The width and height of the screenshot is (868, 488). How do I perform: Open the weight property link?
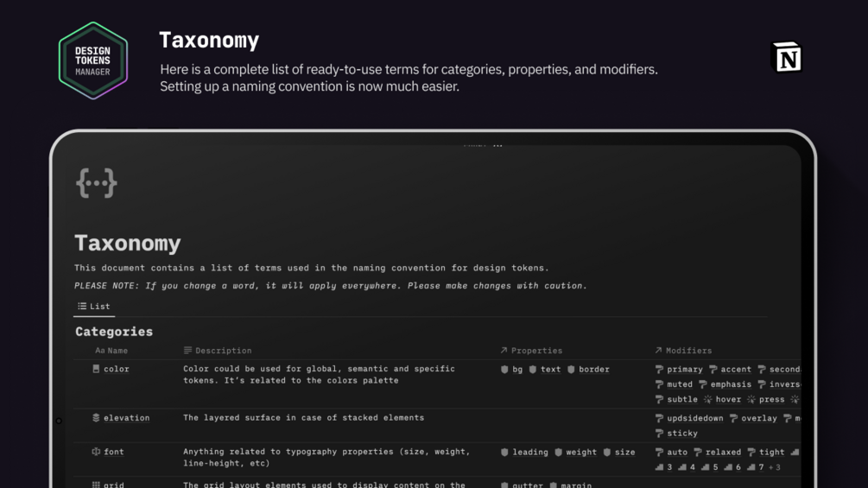click(x=581, y=452)
